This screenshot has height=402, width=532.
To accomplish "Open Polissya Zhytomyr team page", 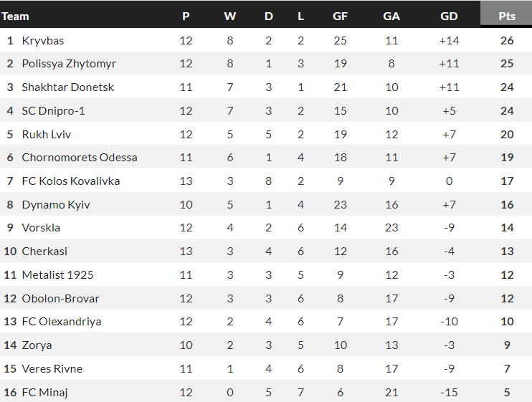I will [69, 64].
